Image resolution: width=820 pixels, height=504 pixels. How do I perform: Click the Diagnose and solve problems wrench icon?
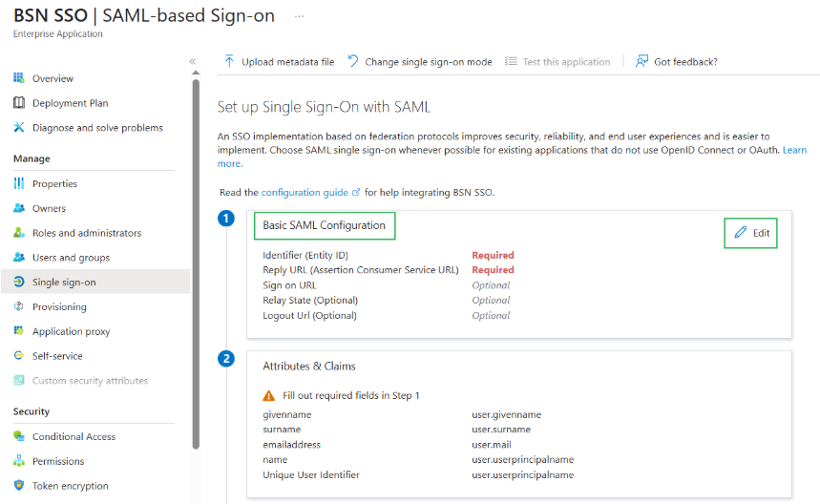19,127
